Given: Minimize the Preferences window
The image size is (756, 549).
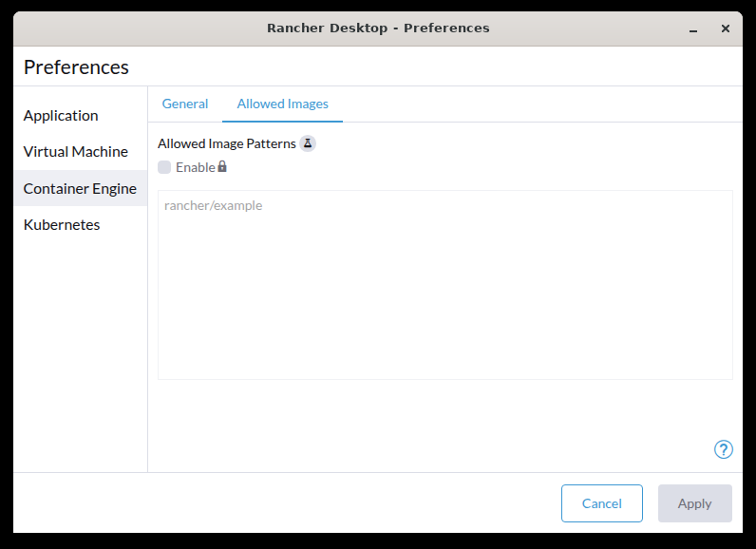Looking at the screenshot, I should point(695,28).
